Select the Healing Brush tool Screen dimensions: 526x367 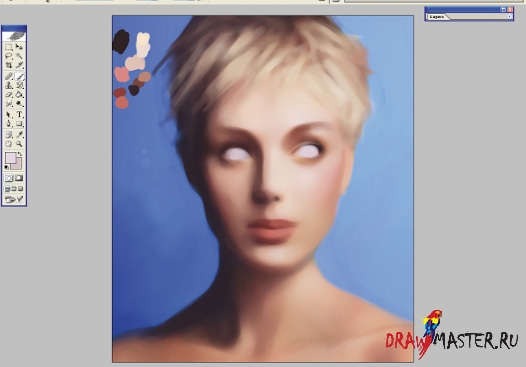pos(9,76)
